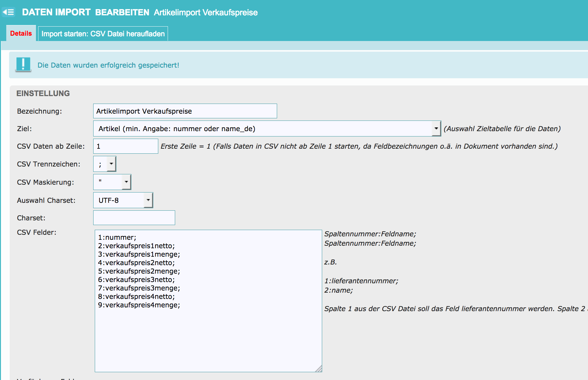The height and width of the screenshot is (380, 588).
Task: Click the 'Auswahl Zieltabelle für die Daten' hint
Action: [x=502, y=129]
